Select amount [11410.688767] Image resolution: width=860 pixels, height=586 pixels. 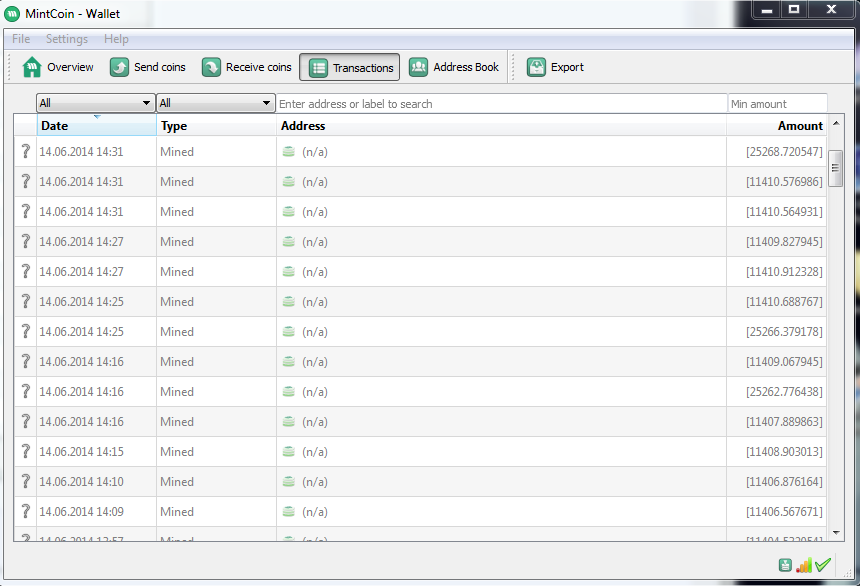[784, 302]
